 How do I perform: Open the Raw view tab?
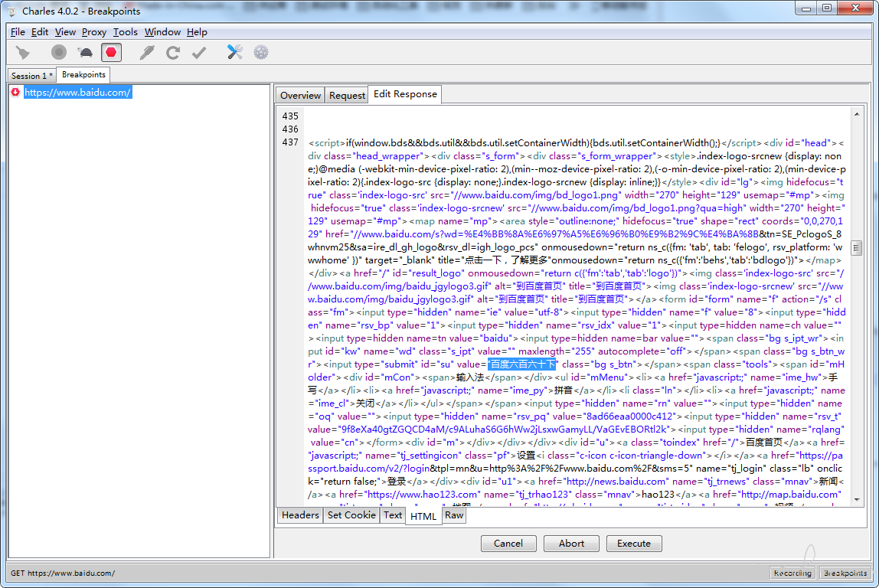click(x=454, y=515)
